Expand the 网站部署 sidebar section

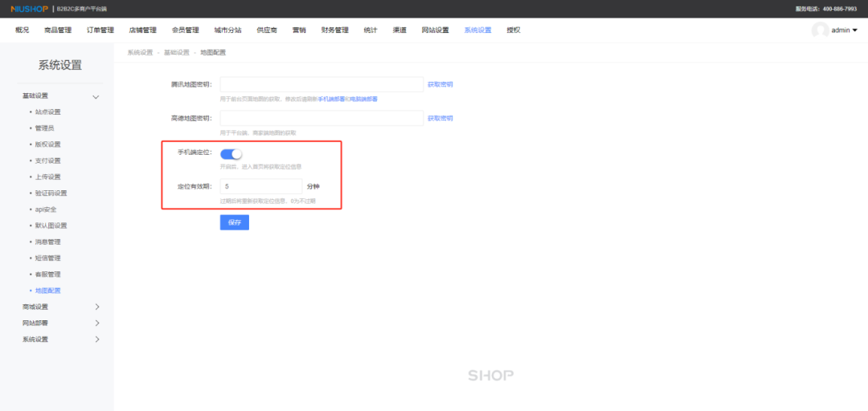97,323
